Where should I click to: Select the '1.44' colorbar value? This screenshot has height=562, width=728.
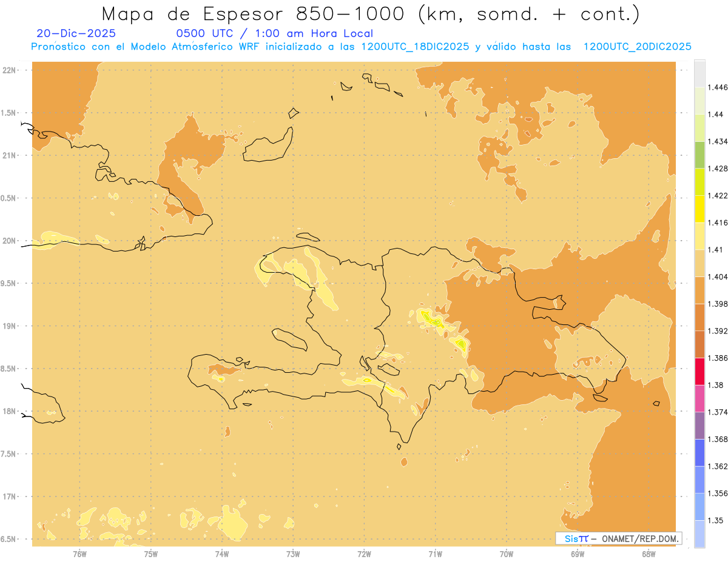click(x=716, y=115)
